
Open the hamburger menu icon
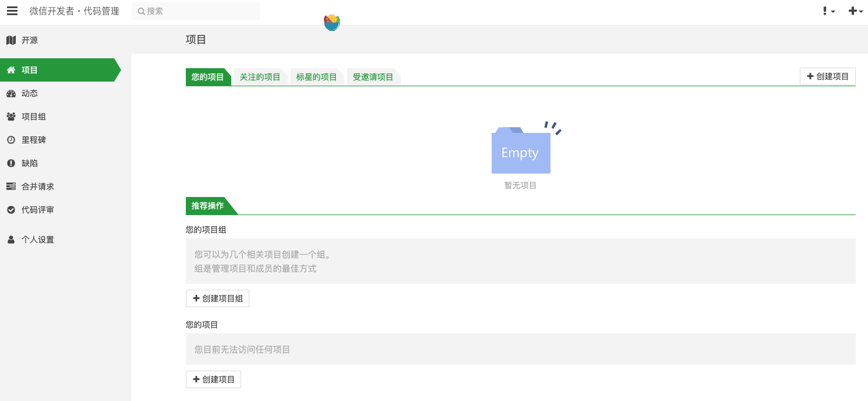point(12,11)
